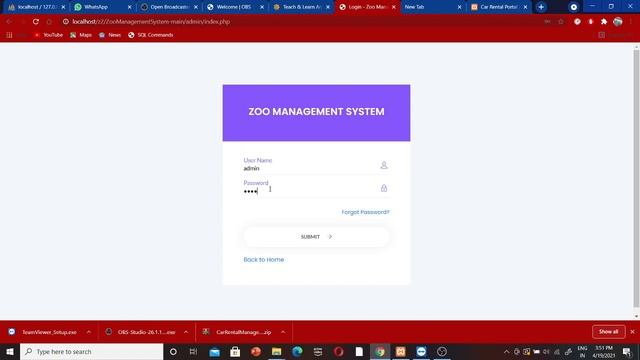
Task: Show hidden system tray icons
Action: [x=507, y=351]
